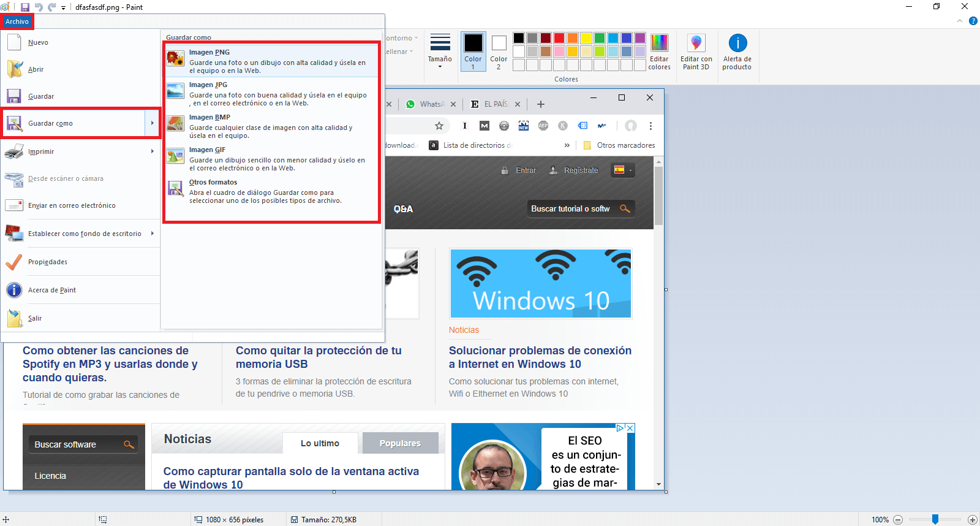Viewport: 980px width, 526px height.
Task: Select the Color 1 button
Action: [x=473, y=51]
